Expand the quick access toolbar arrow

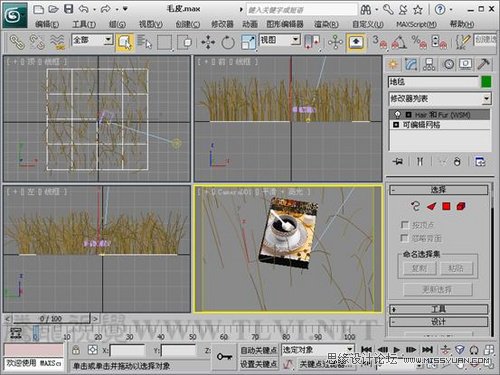125,9
